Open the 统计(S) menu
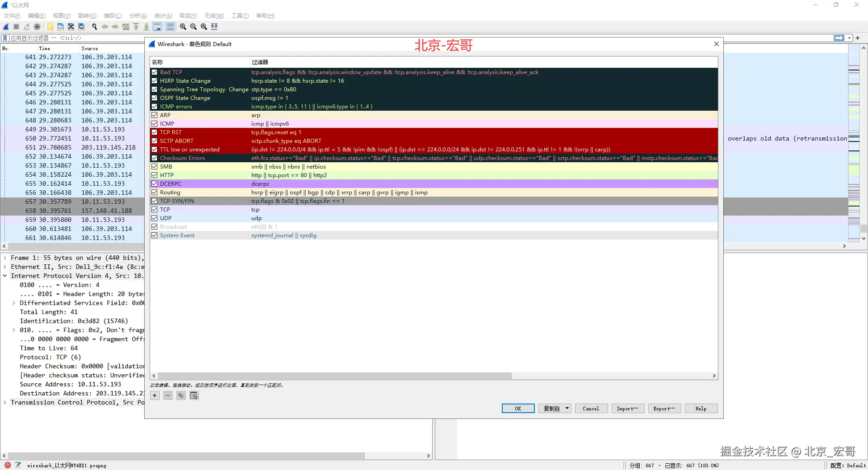Viewport: 868px width, 470px height. [x=163, y=16]
